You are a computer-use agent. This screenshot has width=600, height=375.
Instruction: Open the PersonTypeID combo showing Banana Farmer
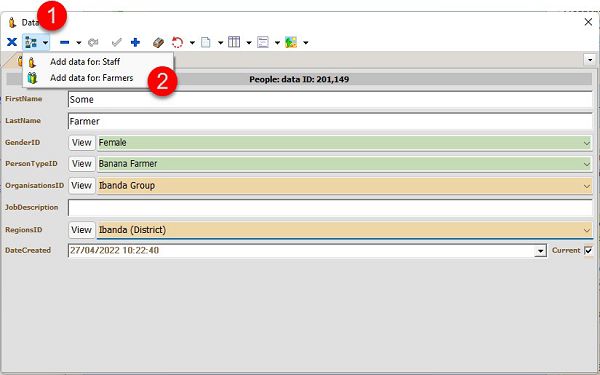point(344,164)
